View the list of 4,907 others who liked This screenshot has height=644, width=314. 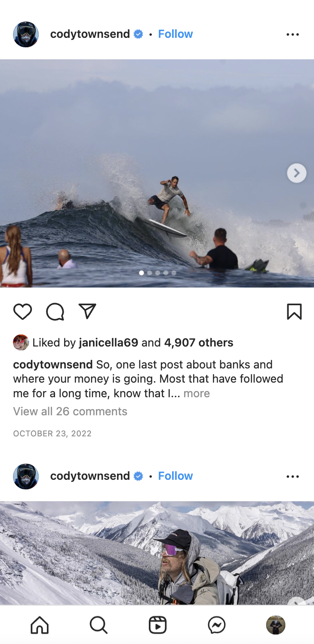199,343
